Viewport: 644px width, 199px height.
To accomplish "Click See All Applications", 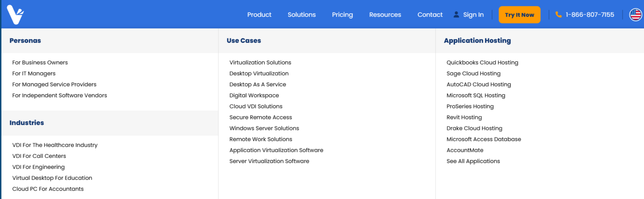I will 473,161.
